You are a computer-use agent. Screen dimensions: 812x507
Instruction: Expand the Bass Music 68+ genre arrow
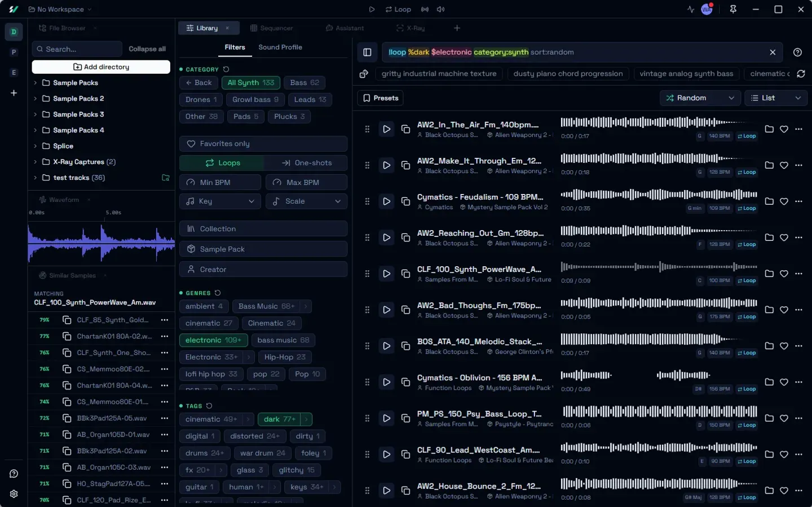(x=306, y=306)
